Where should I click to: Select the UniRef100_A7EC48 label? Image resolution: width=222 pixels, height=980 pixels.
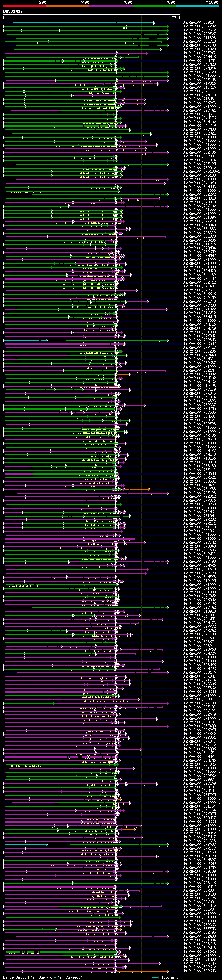[x=199, y=302]
